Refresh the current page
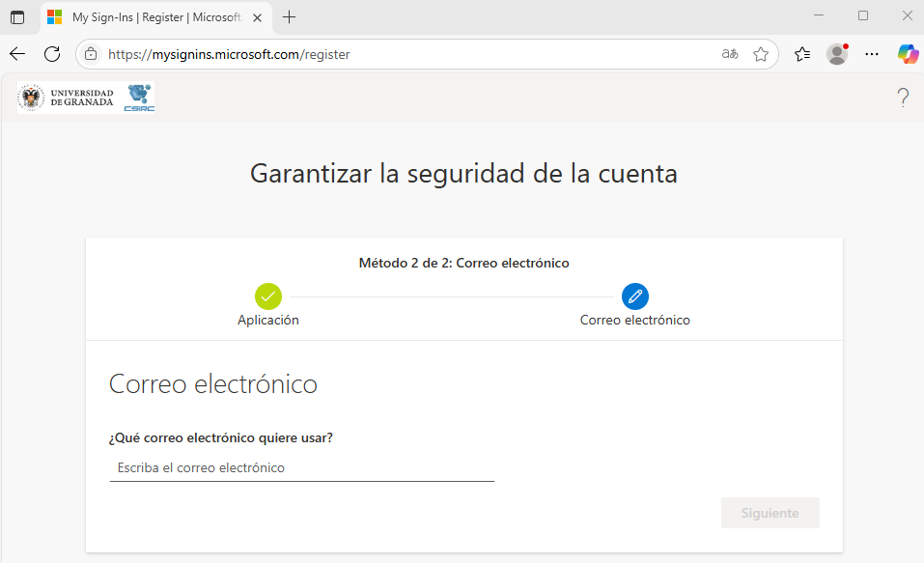This screenshot has width=924, height=563. click(x=52, y=54)
